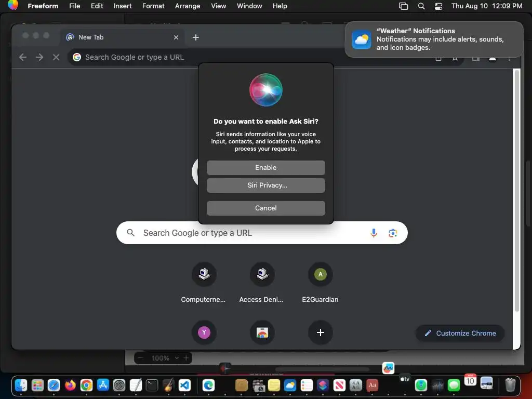This screenshot has width=532, height=399.
Task: Open Reminders from the Dock
Action: (307, 385)
